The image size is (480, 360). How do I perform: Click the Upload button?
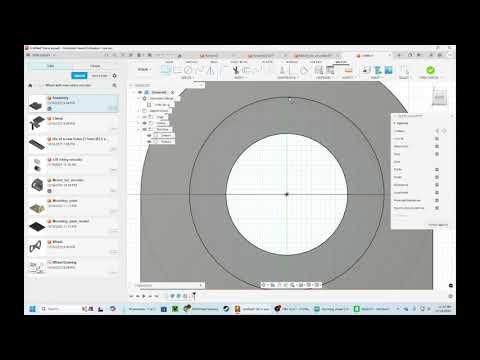coord(79,76)
